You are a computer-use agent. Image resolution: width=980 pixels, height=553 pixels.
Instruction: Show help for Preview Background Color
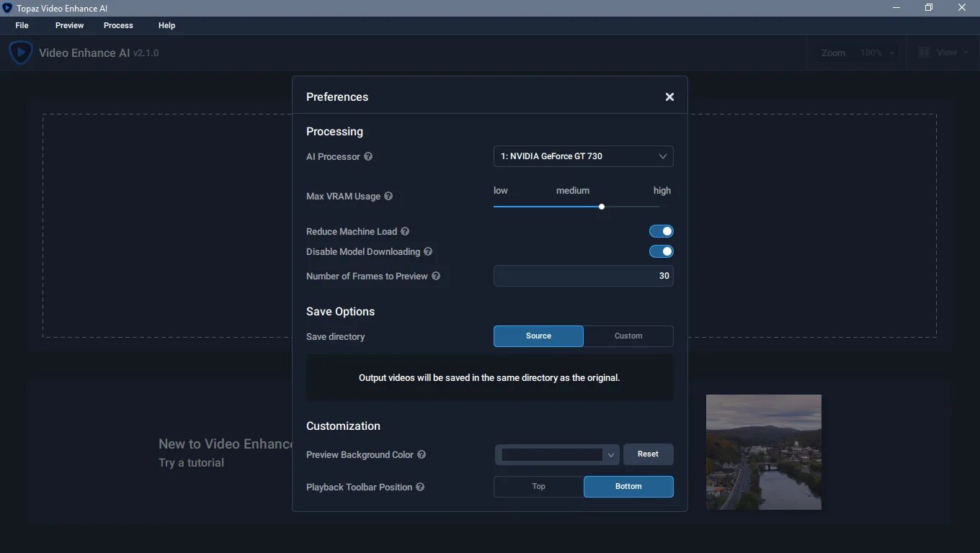click(422, 454)
